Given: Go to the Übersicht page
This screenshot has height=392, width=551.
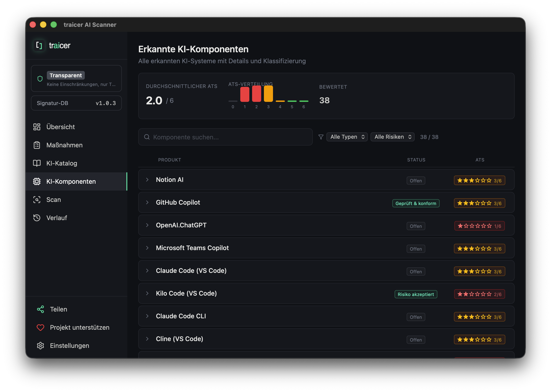Looking at the screenshot, I should (76, 127).
